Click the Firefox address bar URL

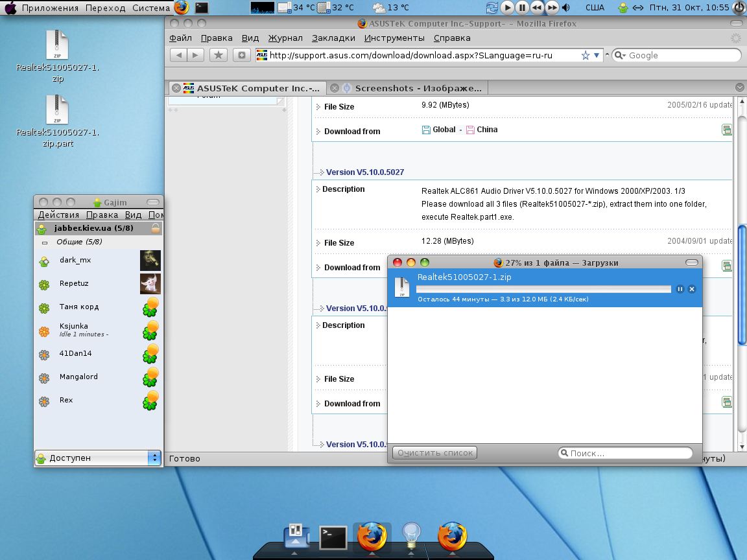[x=410, y=55]
